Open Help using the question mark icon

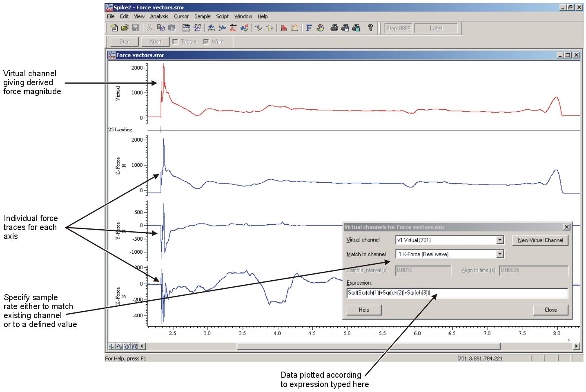pyautogui.click(x=370, y=28)
